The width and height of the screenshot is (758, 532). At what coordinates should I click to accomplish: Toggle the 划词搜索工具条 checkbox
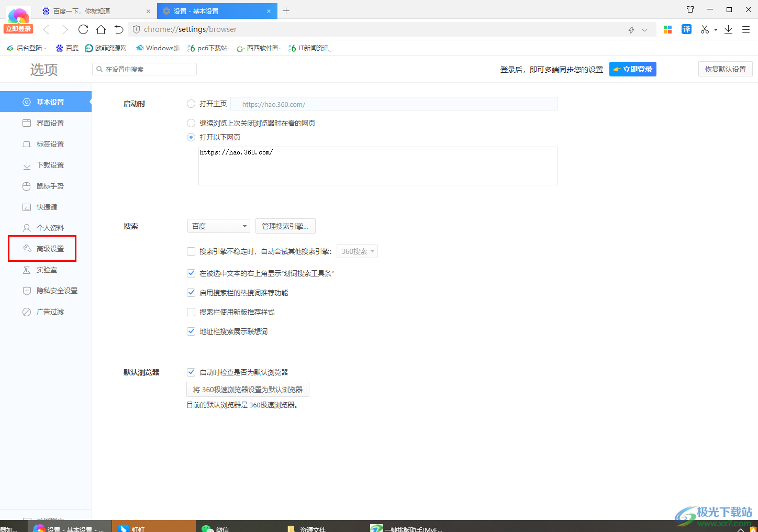point(191,273)
